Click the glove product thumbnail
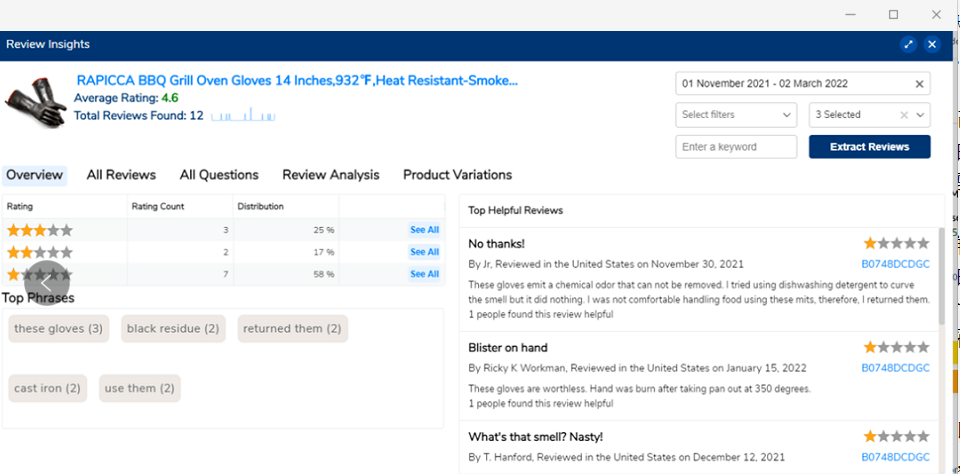Viewport: 960px width, 474px height. [x=36, y=101]
